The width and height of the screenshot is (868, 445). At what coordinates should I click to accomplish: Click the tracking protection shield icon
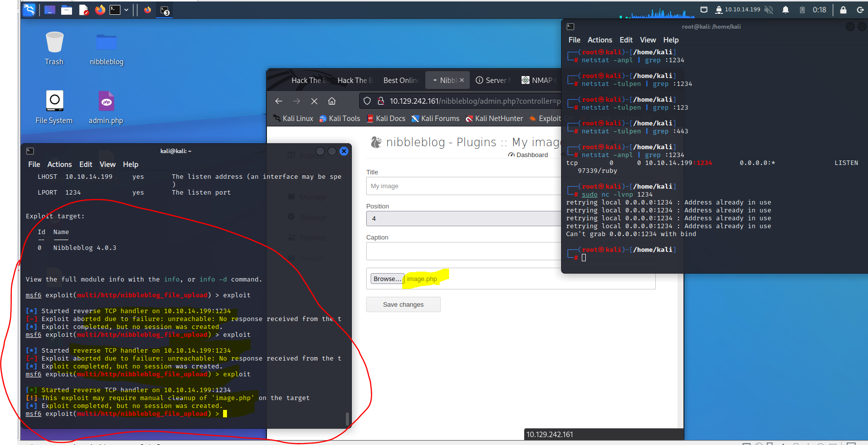click(x=367, y=101)
